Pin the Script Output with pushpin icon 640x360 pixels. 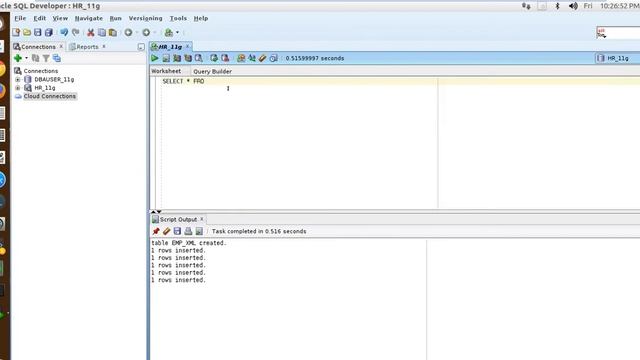tap(156, 231)
